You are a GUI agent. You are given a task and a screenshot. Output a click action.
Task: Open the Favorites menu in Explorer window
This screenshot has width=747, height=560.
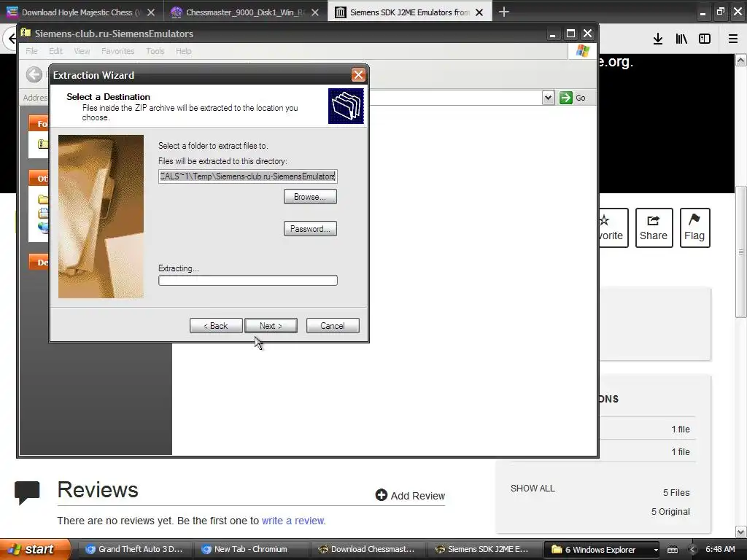(117, 51)
